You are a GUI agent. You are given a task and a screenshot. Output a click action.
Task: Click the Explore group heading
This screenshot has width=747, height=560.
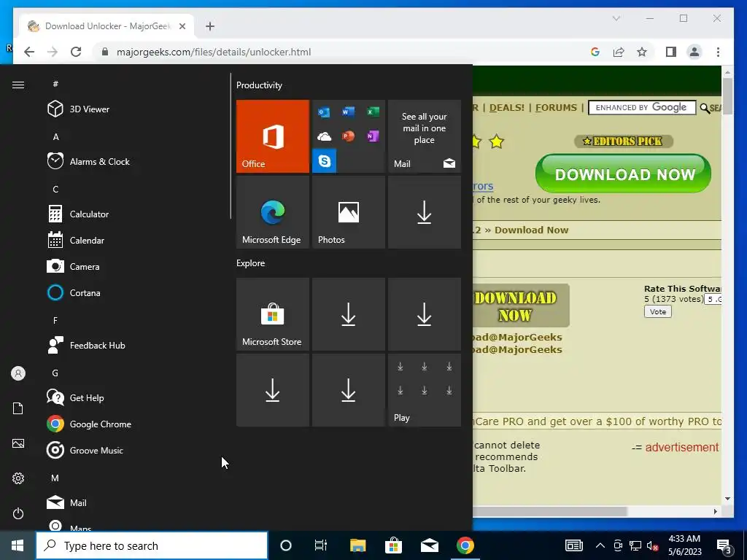(x=251, y=262)
